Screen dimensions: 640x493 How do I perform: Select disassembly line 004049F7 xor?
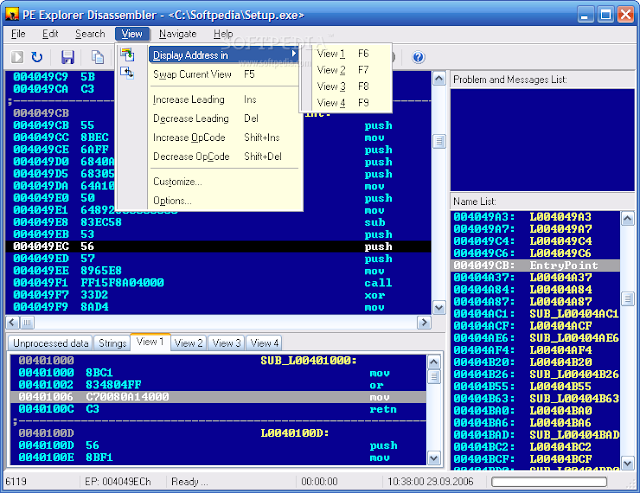218,295
